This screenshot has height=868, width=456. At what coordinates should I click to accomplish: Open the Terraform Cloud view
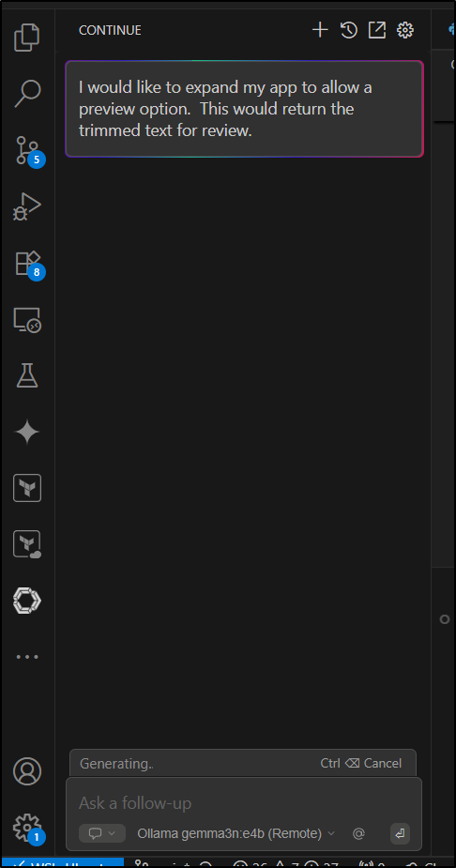pyautogui.click(x=27, y=544)
